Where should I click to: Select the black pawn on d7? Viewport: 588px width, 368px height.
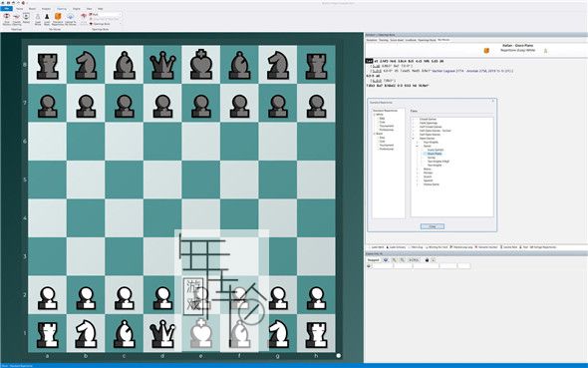point(162,106)
